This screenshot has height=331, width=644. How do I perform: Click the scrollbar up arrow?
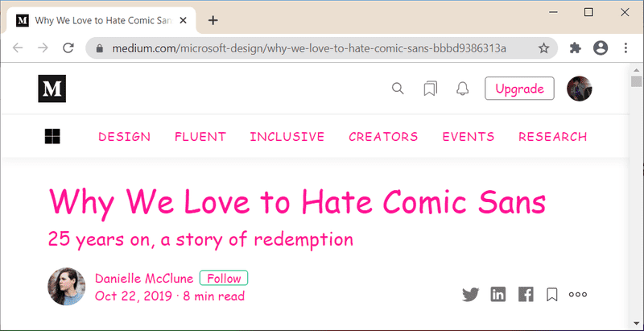[636, 69]
